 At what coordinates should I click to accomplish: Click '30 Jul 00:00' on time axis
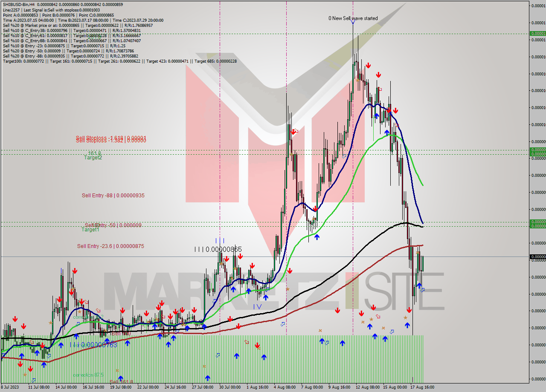(x=230, y=387)
